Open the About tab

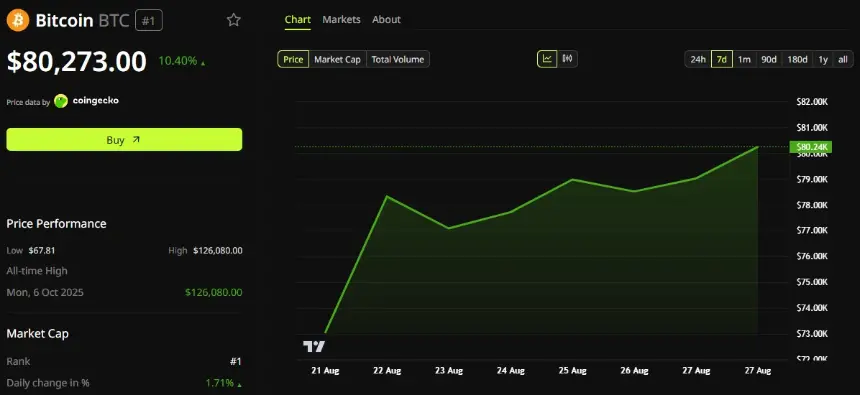(x=386, y=20)
